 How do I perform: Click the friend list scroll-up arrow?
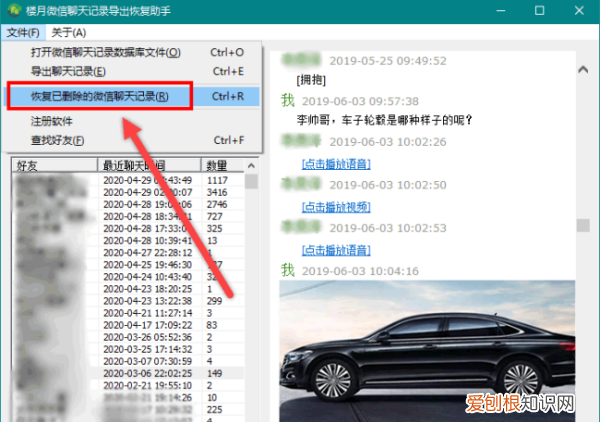251,166
